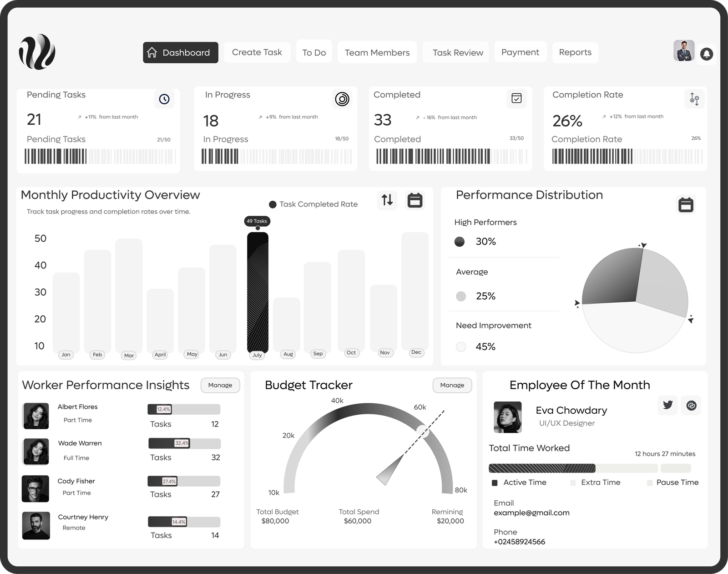Click Manage in Worker Performance Insights
The image size is (728, 574).
[220, 385]
